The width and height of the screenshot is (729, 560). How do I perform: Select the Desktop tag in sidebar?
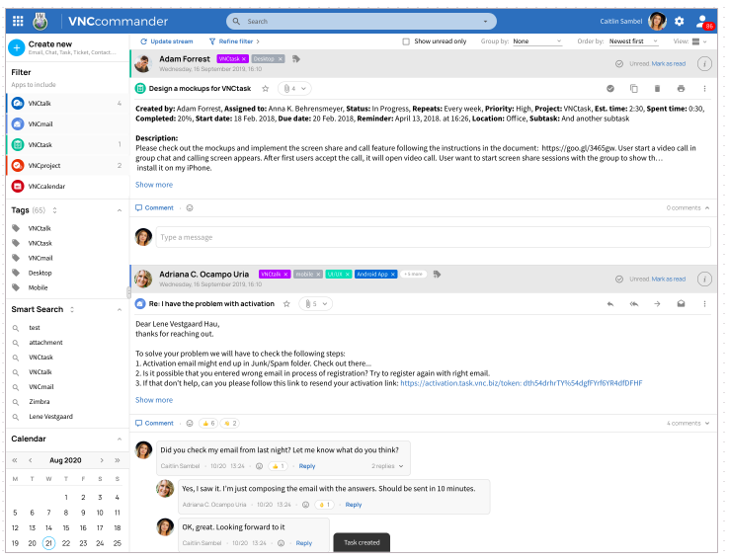(40, 273)
